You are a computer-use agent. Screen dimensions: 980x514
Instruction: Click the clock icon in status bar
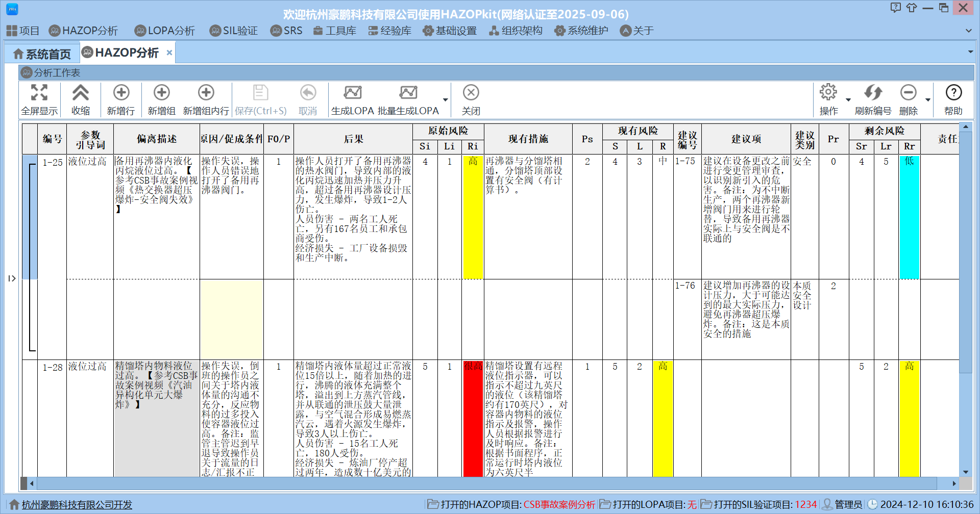click(x=873, y=504)
